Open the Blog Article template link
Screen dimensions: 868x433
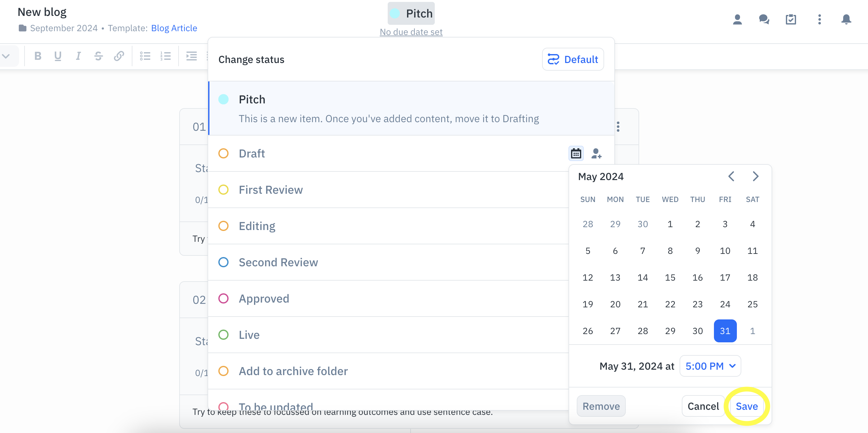(x=174, y=28)
